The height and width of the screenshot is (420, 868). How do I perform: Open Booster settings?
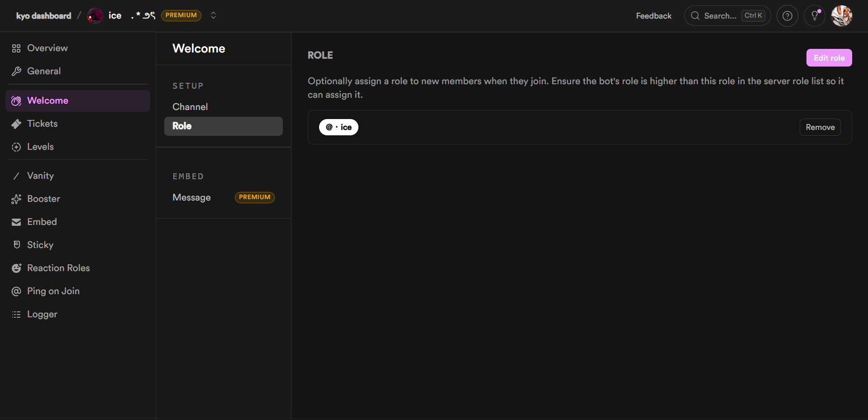pos(78,199)
